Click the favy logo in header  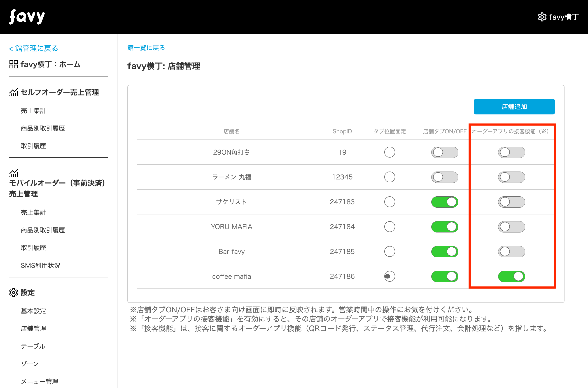[27, 17]
